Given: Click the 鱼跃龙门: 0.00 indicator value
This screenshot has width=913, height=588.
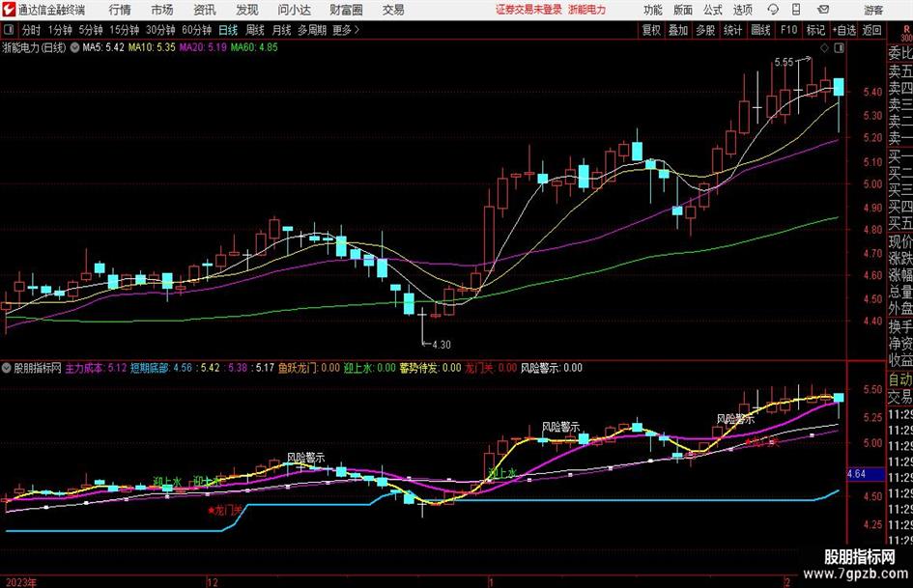Looking at the screenshot, I should 308,368.
